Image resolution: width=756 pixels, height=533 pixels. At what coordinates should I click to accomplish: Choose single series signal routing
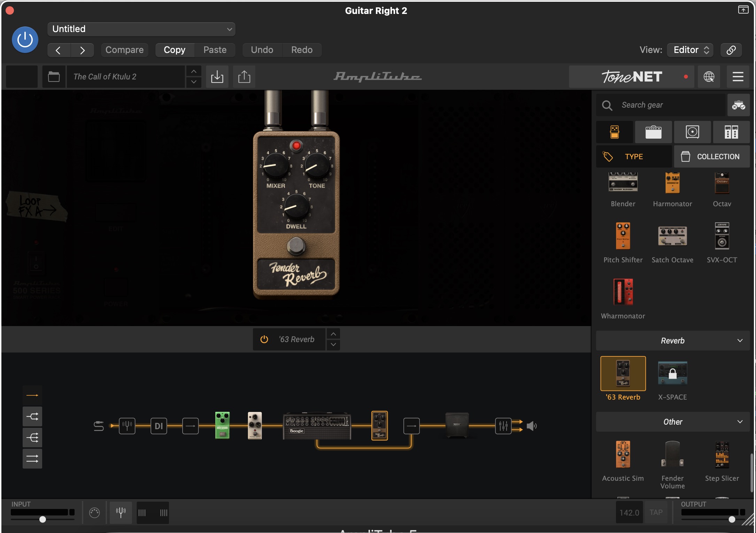32,395
